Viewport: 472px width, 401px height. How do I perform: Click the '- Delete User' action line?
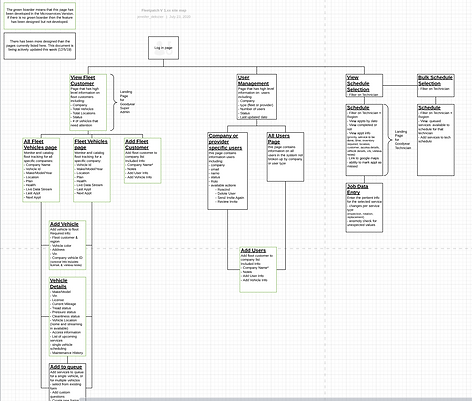pyautogui.click(x=225, y=193)
